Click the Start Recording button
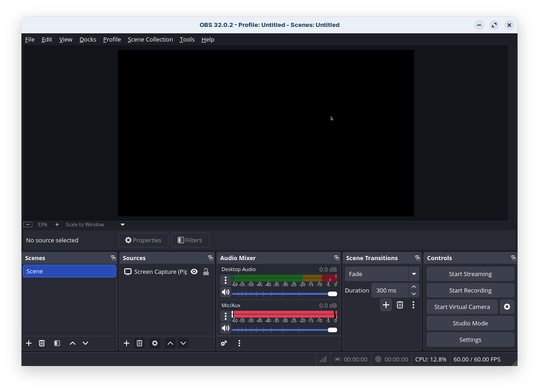 [470, 290]
